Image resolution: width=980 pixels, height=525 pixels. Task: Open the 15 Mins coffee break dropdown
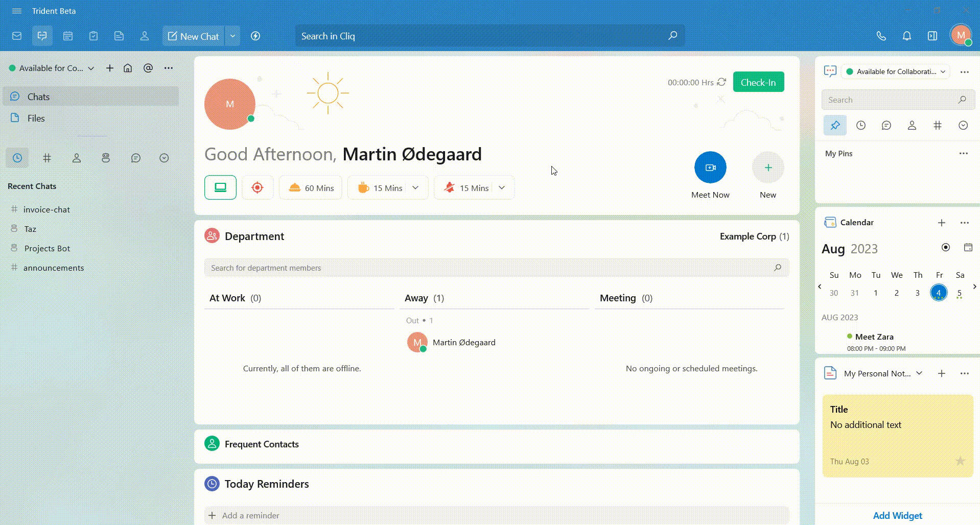pos(415,187)
